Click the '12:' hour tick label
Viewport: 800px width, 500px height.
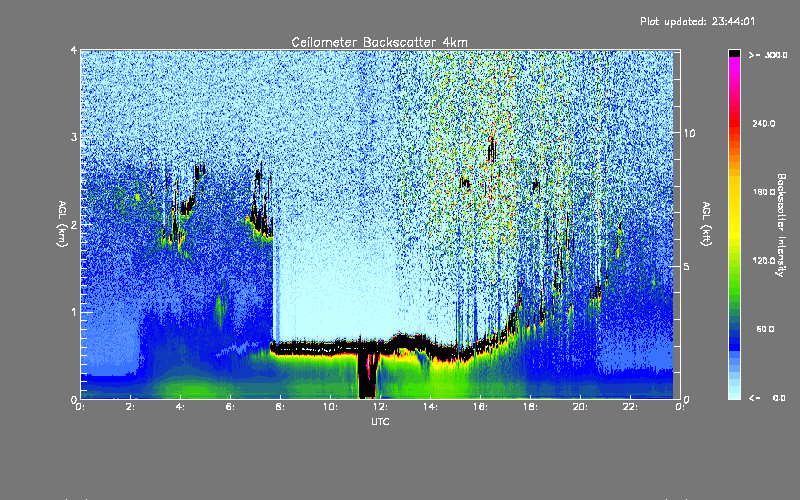380,407
